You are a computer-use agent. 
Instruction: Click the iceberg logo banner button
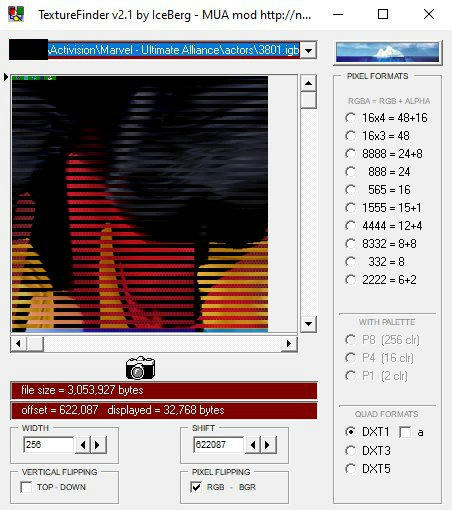pos(388,52)
